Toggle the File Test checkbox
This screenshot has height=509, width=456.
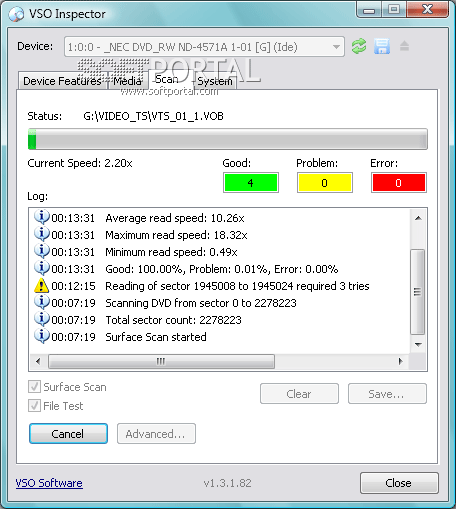click(x=34, y=406)
